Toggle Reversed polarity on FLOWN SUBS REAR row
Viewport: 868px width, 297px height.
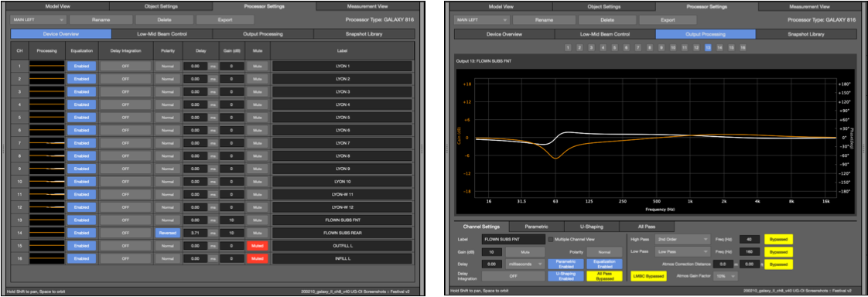[167, 233]
